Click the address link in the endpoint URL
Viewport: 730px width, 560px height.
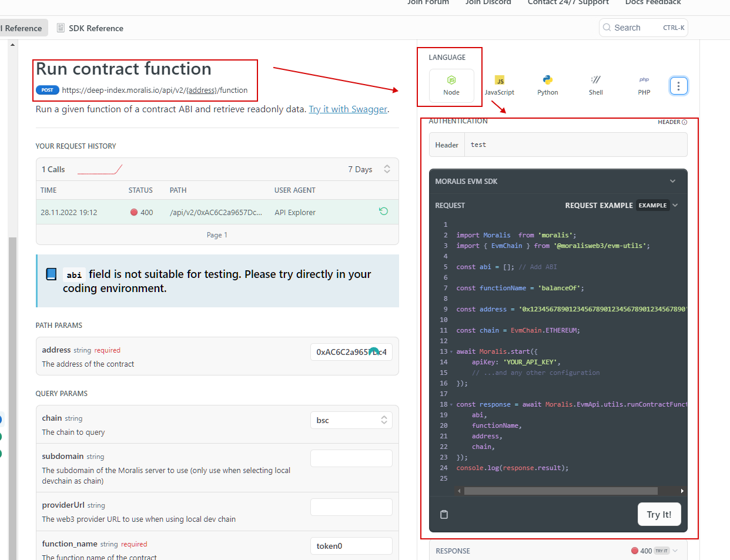(201, 90)
